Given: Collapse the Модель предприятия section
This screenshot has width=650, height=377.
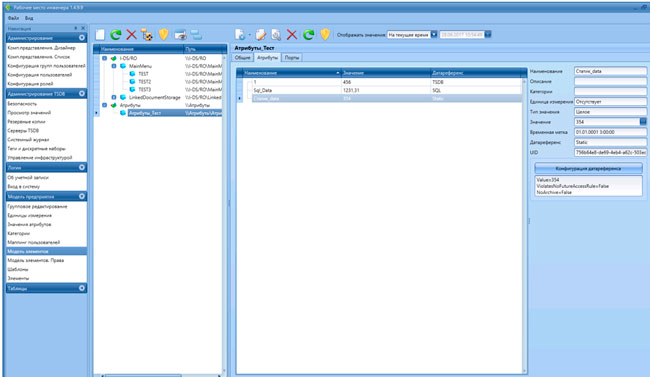Looking at the screenshot, I should (82, 196).
